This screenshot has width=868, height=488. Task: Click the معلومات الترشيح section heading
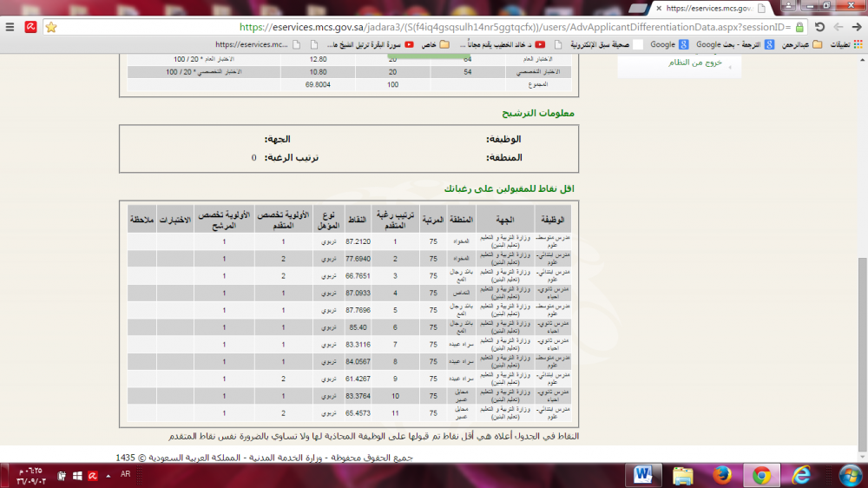tap(538, 113)
